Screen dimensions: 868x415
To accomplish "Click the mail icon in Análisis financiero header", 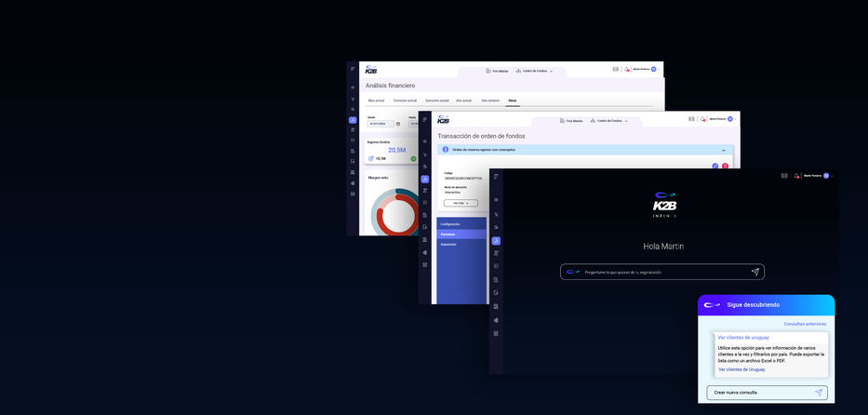I will pyautogui.click(x=615, y=69).
